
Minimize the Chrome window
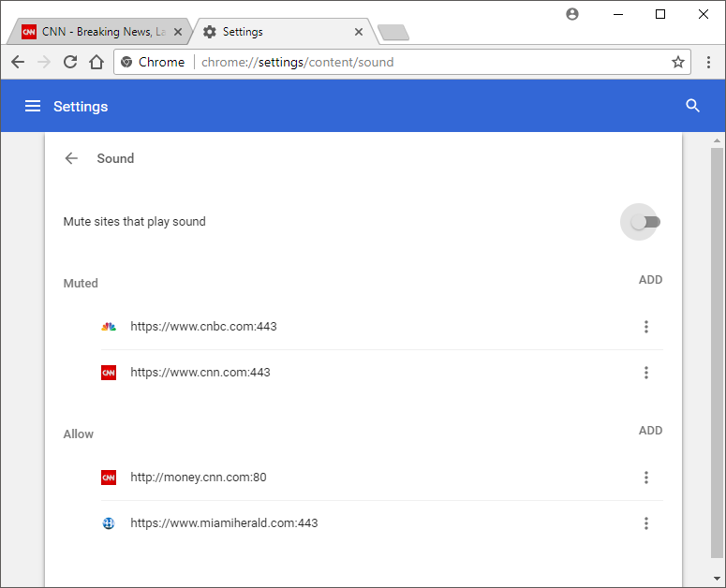click(618, 14)
